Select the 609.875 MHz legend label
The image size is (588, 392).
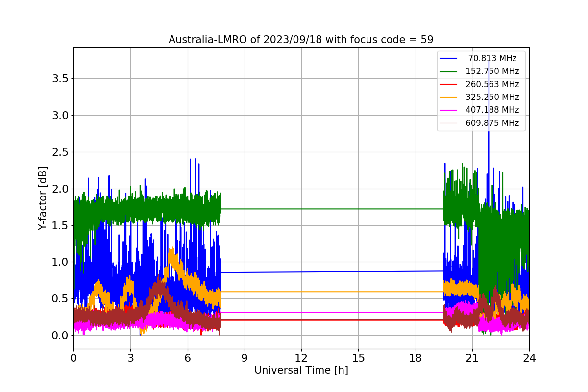[x=492, y=123]
